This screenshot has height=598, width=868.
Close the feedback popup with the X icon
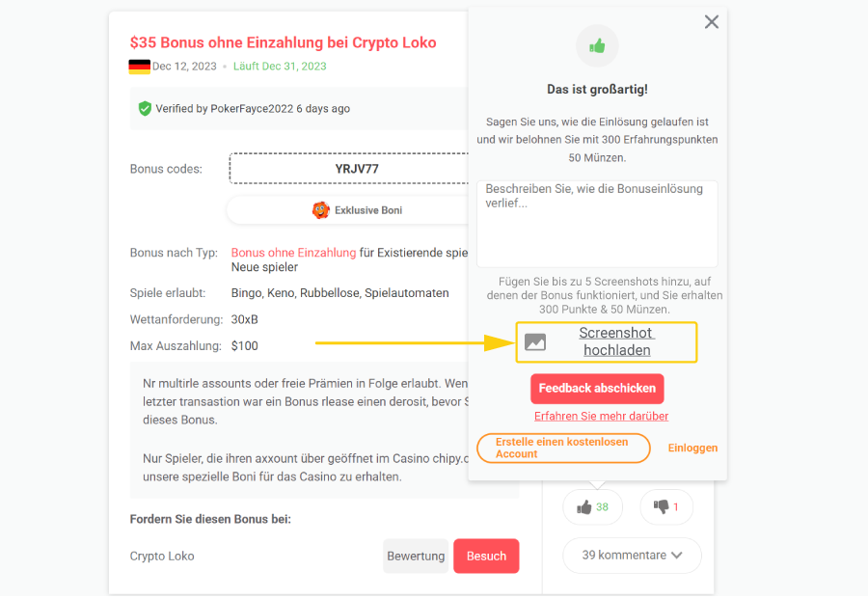(x=712, y=22)
